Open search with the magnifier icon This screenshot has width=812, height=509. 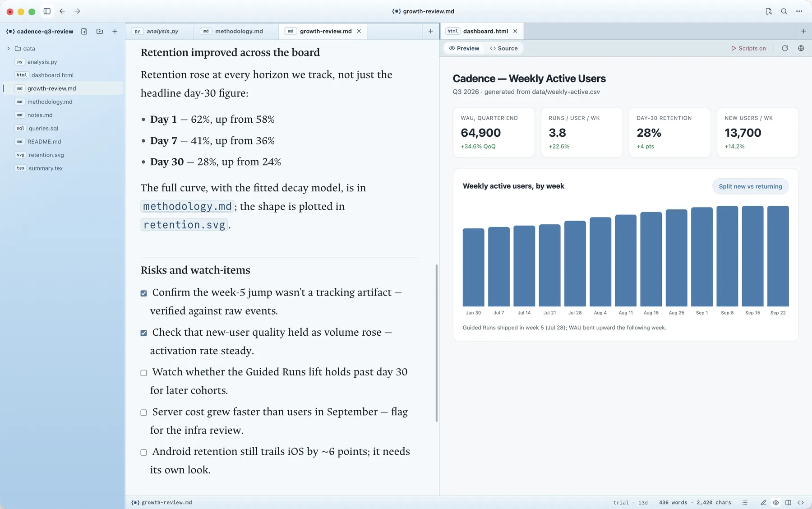pyautogui.click(x=784, y=11)
